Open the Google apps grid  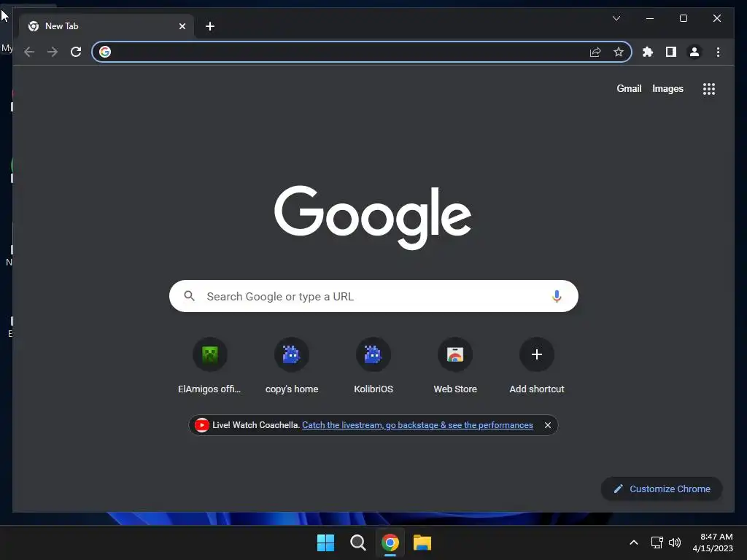coord(709,89)
